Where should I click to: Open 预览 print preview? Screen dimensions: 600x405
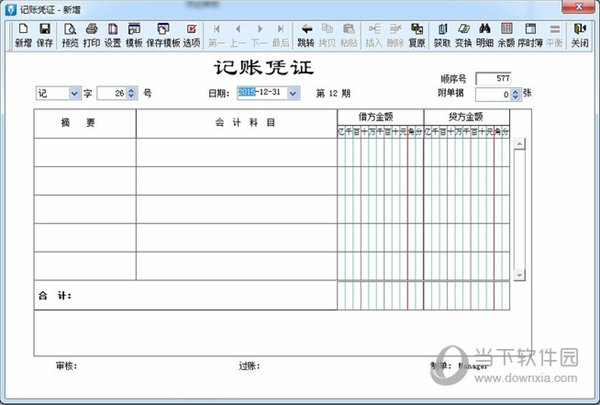pos(70,34)
